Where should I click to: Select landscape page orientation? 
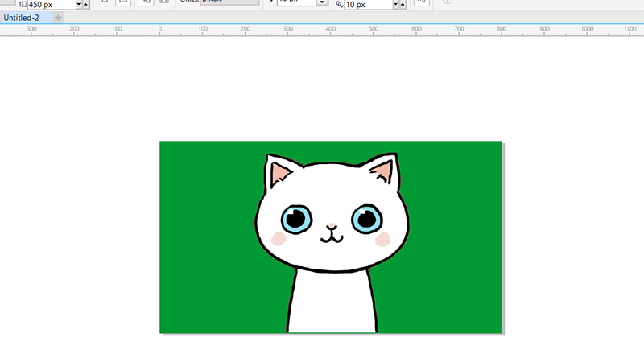pyautogui.click(x=122, y=2)
